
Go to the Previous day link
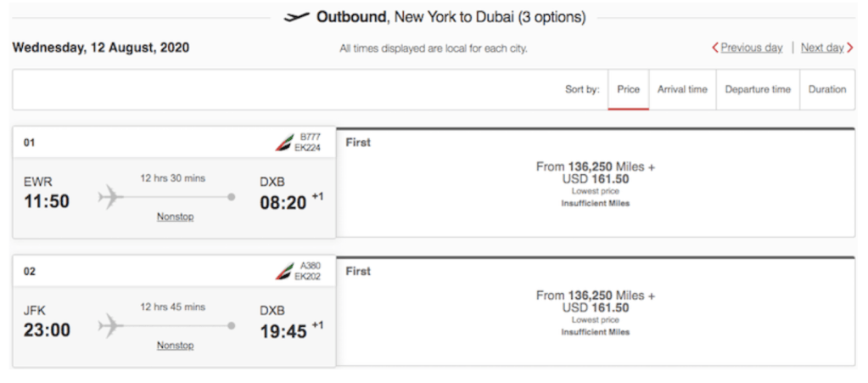pyautogui.click(x=752, y=48)
